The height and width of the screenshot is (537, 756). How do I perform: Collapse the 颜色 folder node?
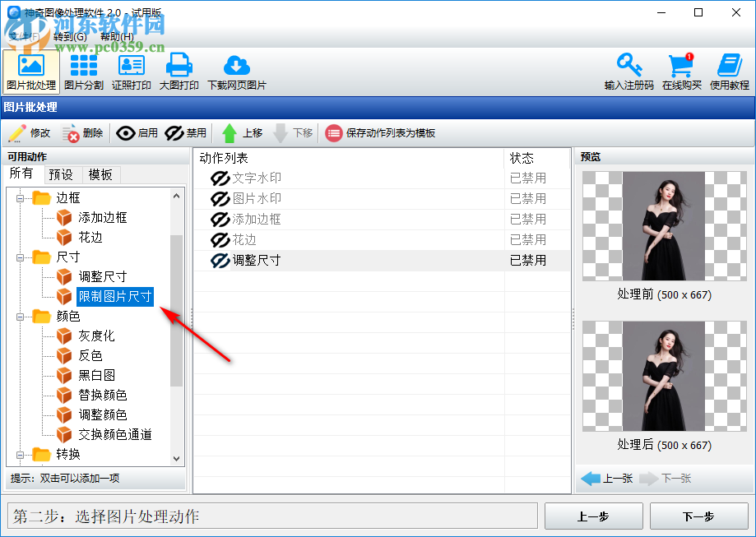click(20, 317)
